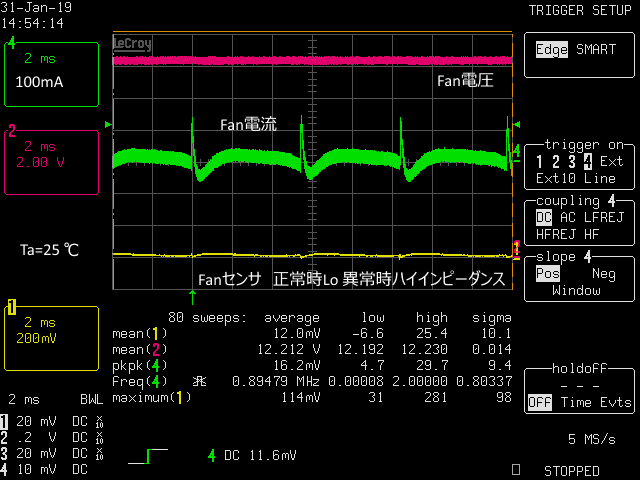Choose Line as trigger source

pos(600,178)
